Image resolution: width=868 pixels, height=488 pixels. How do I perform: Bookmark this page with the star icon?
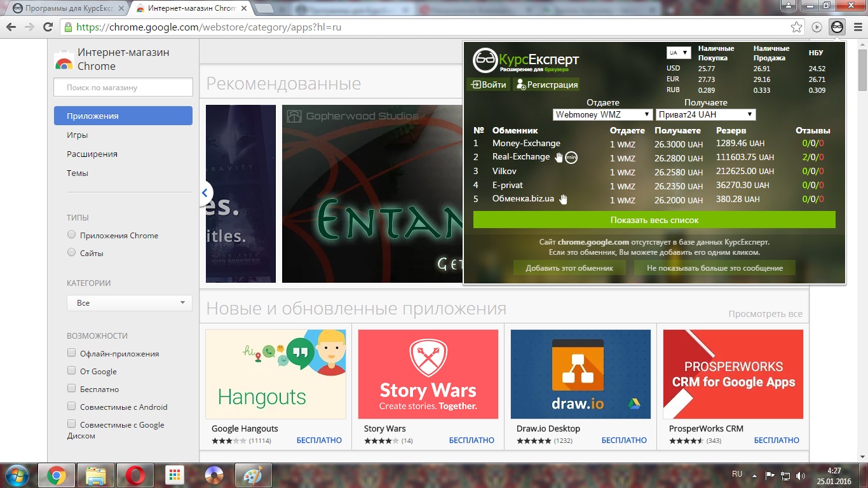(x=796, y=27)
